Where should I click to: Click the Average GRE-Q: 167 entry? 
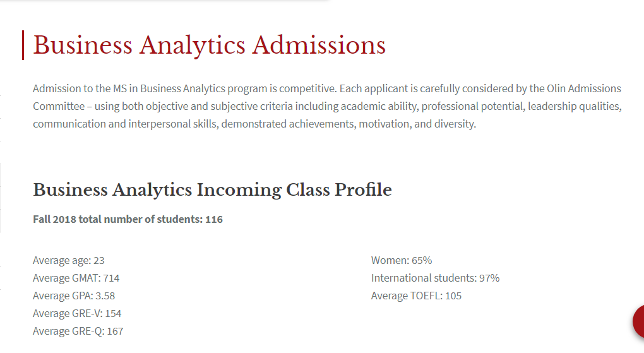click(x=78, y=331)
